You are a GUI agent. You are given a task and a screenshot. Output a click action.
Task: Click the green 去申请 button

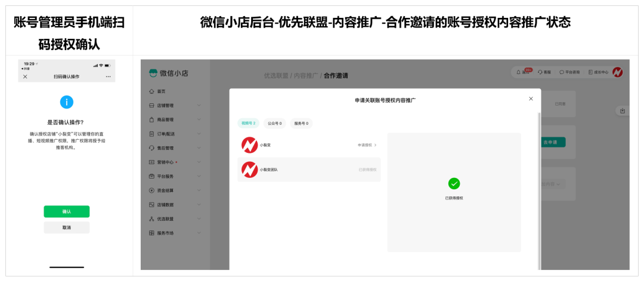553,142
